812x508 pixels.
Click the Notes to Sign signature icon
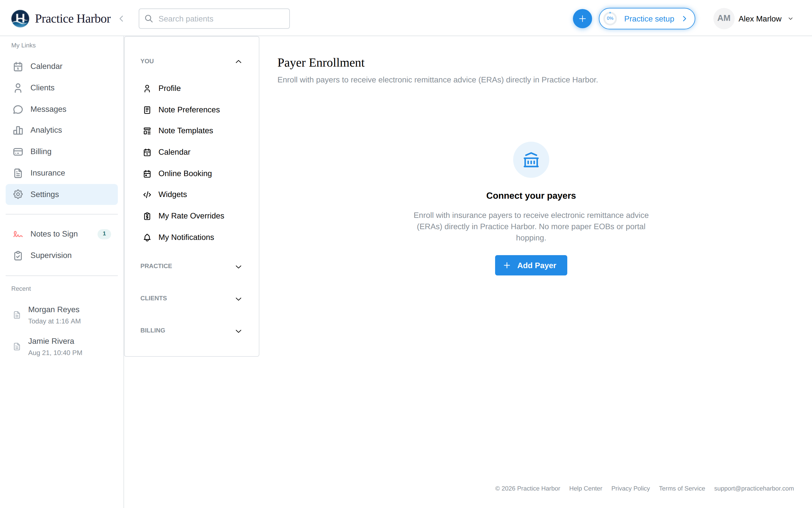[x=18, y=234]
